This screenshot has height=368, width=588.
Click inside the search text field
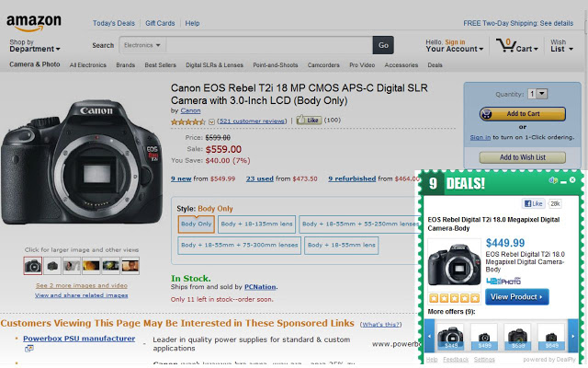click(x=268, y=45)
